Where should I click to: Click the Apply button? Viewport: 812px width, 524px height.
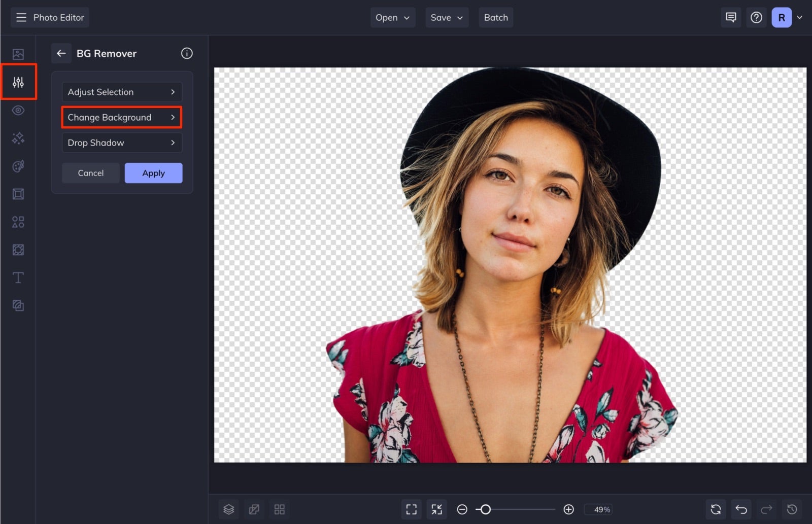[153, 172]
